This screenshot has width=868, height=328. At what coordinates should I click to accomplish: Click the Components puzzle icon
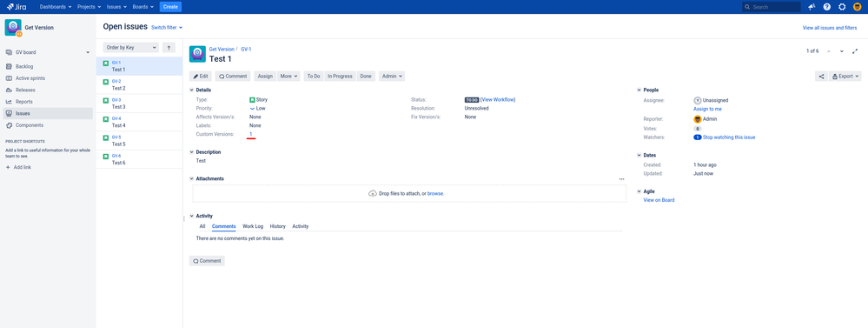coord(9,125)
